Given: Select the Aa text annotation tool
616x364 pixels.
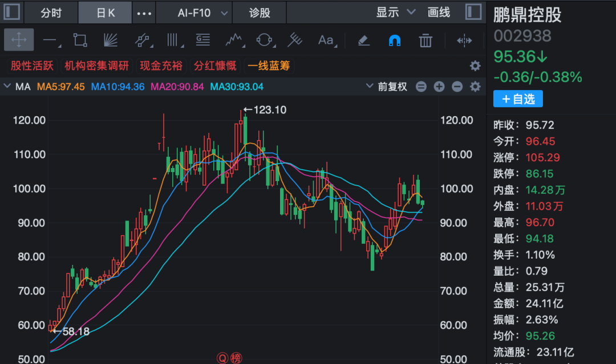Looking at the screenshot, I should pyautogui.click(x=327, y=40).
